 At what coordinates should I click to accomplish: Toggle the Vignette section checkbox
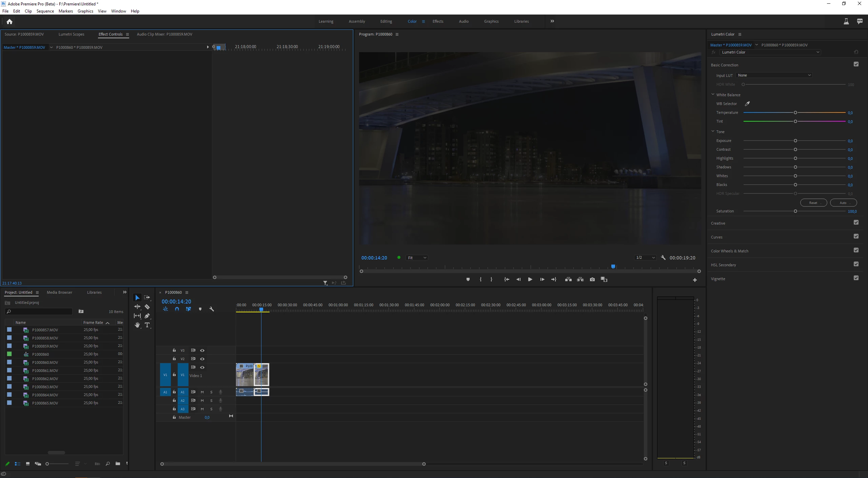pos(856,278)
